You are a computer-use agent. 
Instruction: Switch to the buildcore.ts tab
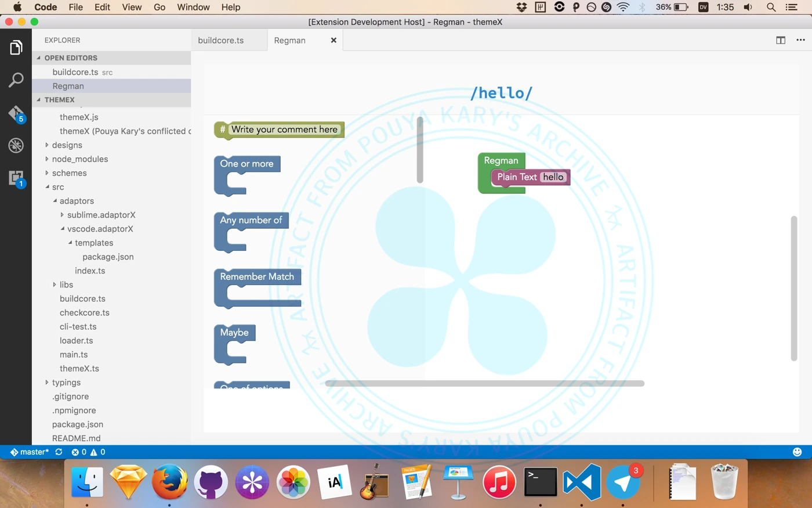[x=221, y=41]
